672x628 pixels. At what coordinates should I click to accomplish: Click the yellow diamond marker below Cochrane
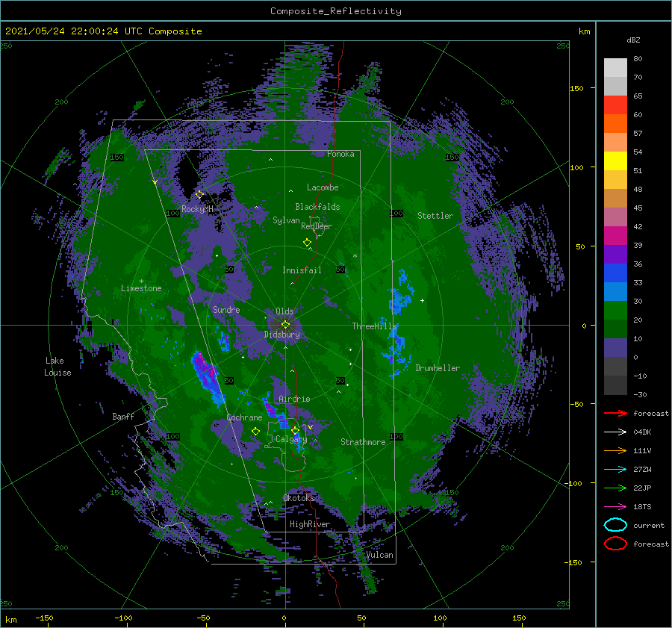tap(255, 431)
